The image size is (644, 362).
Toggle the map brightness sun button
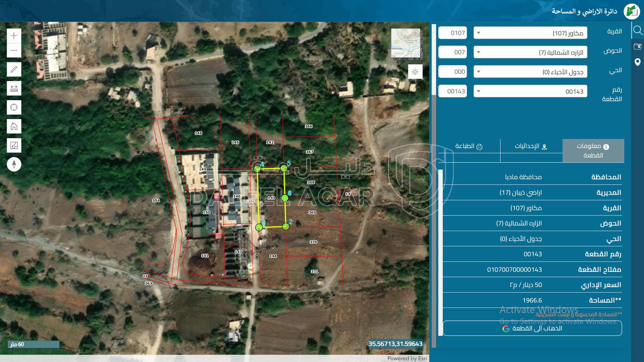tap(415, 72)
